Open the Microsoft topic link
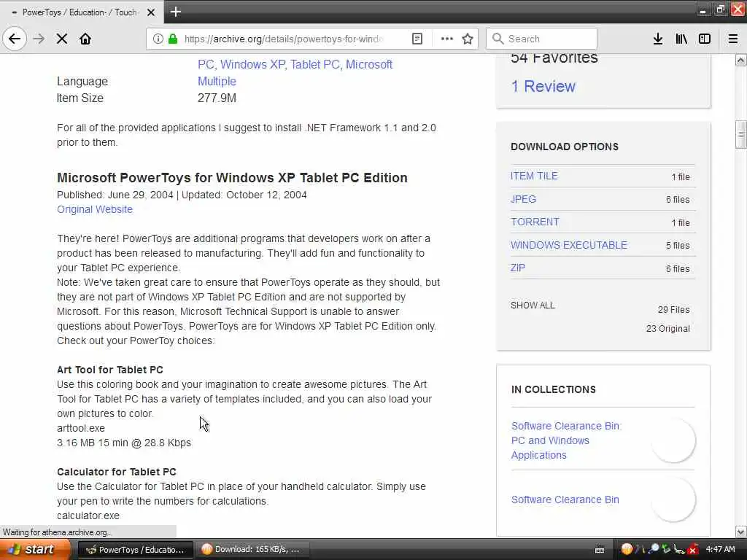This screenshot has height=560, width=747. [368, 64]
